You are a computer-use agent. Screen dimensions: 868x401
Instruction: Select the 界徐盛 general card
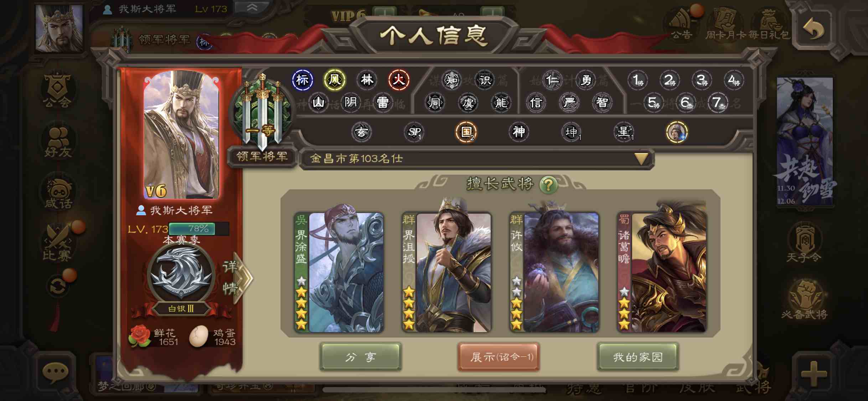tap(339, 272)
